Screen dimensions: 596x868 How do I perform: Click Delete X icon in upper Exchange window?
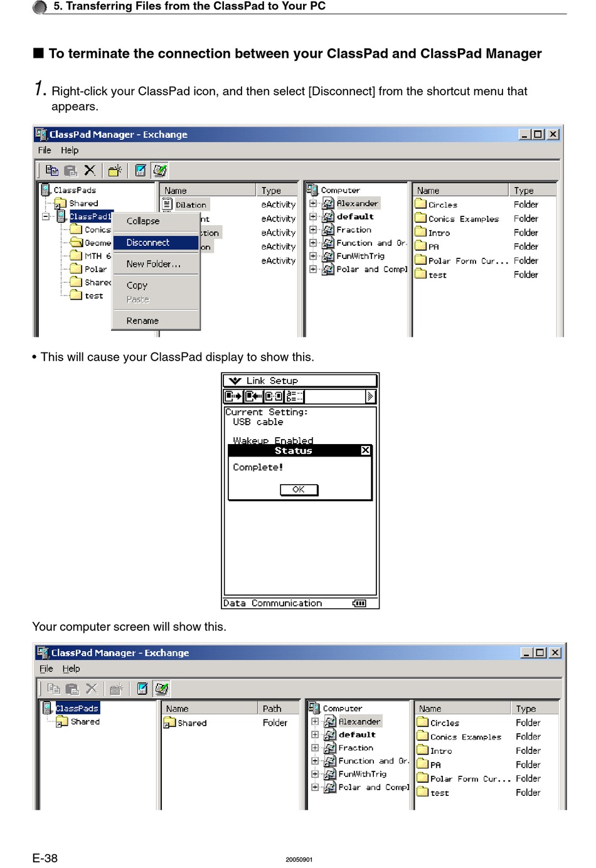click(x=90, y=171)
